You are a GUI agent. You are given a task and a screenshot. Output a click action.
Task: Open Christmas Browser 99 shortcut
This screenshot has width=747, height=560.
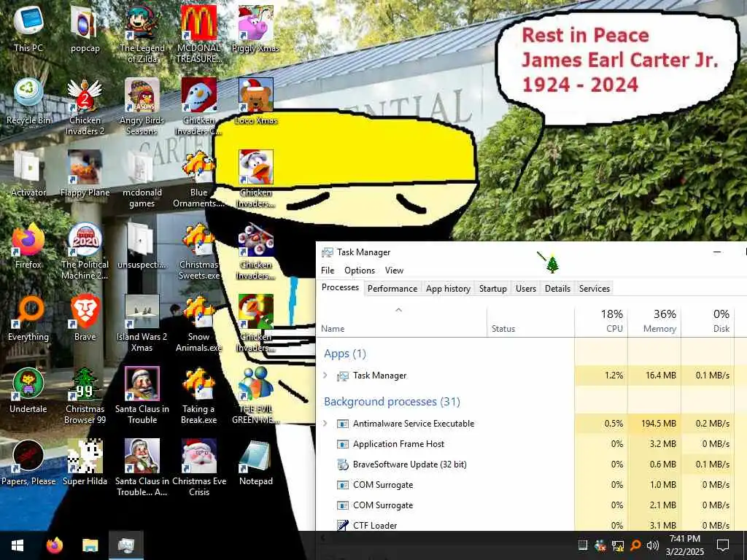point(85,395)
